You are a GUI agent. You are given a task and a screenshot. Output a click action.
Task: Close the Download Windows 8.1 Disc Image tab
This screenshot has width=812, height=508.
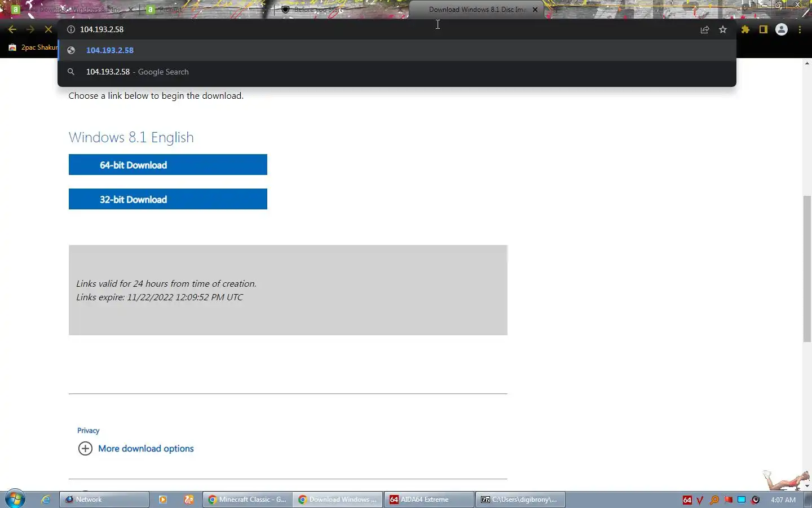tap(535, 10)
